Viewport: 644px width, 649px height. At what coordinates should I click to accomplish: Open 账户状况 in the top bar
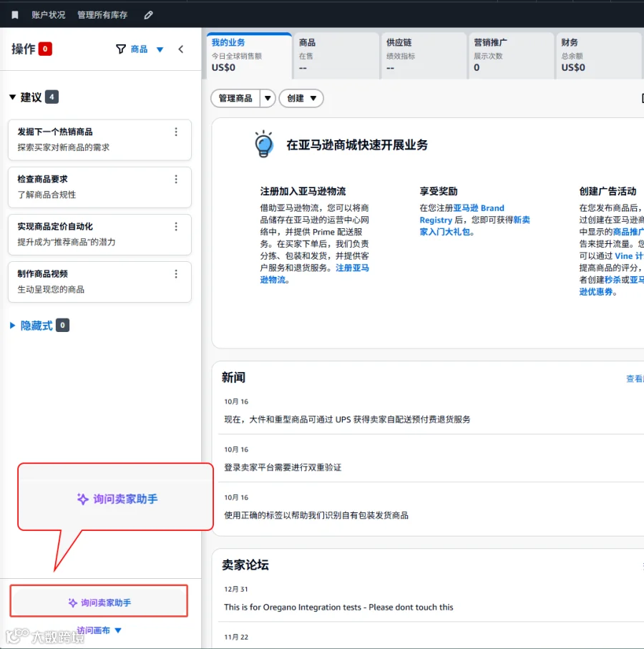(49, 15)
